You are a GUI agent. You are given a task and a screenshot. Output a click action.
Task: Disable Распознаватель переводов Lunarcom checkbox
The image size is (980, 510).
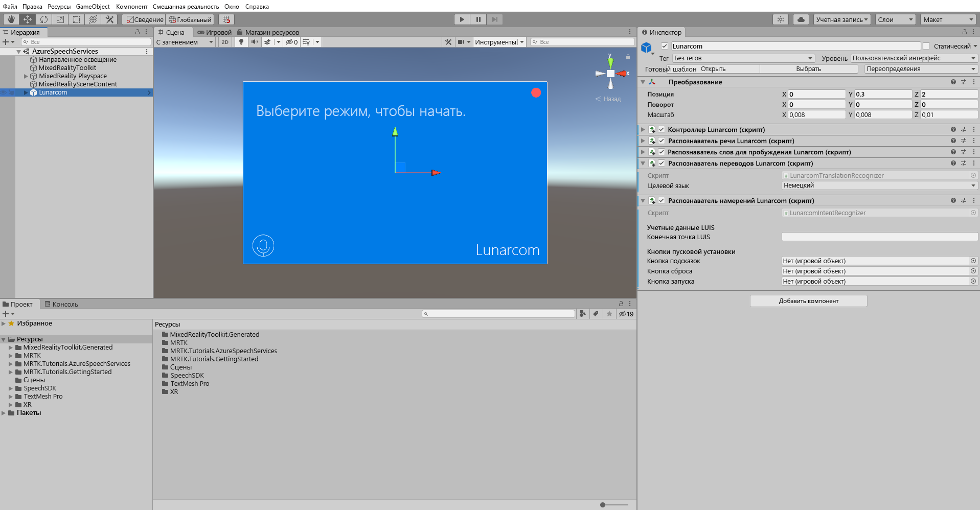662,164
